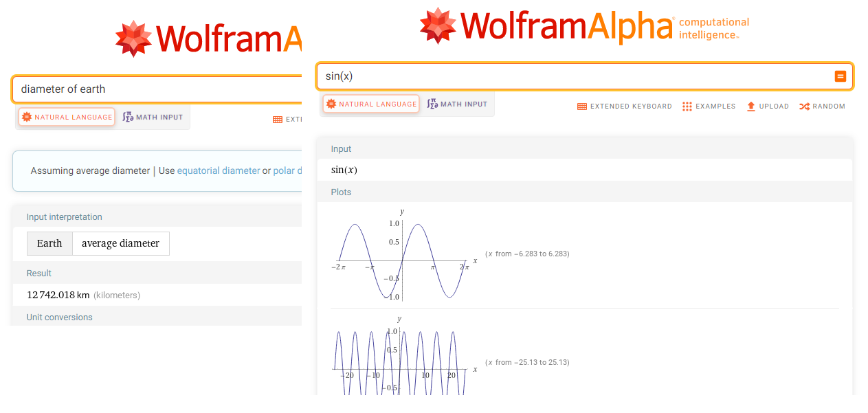Click the sin(x) formula in Input pod
The height and width of the screenshot is (413, 868).
(x=344, y=170)
